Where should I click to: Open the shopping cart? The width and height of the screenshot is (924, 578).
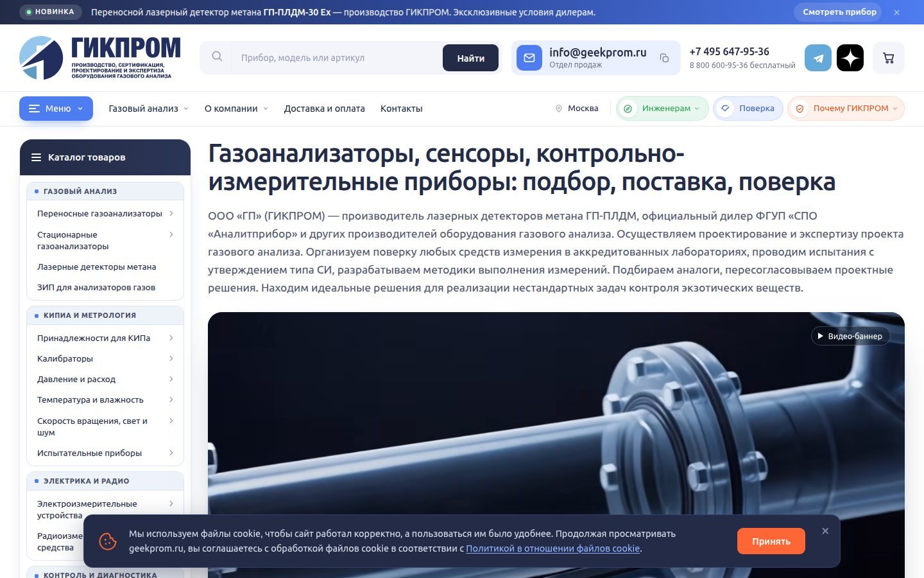coord(889,58)
